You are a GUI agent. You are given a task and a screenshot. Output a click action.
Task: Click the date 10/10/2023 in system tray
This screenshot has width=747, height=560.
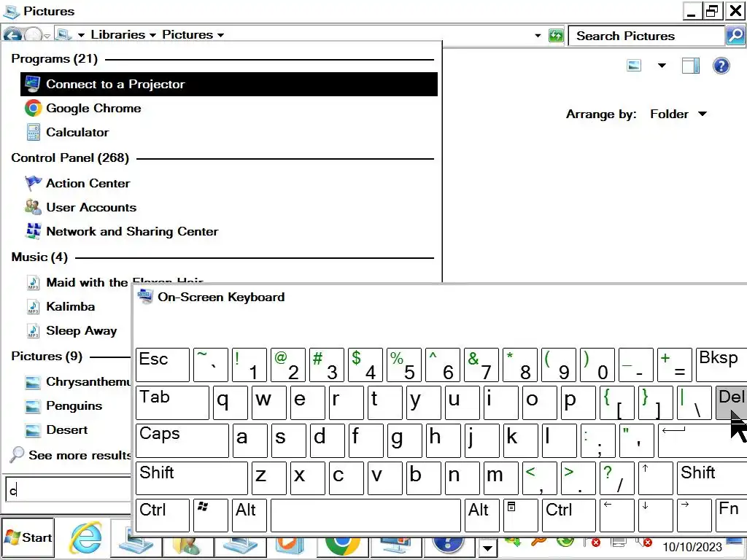(692, 547)
